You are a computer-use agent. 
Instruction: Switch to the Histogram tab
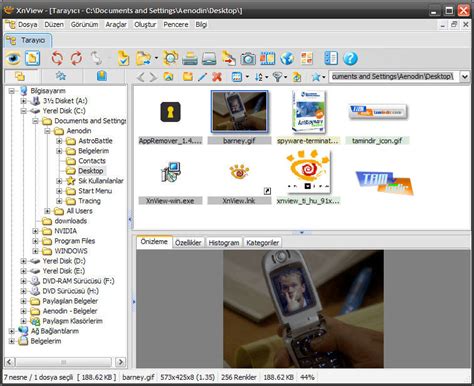pos(224,243)
